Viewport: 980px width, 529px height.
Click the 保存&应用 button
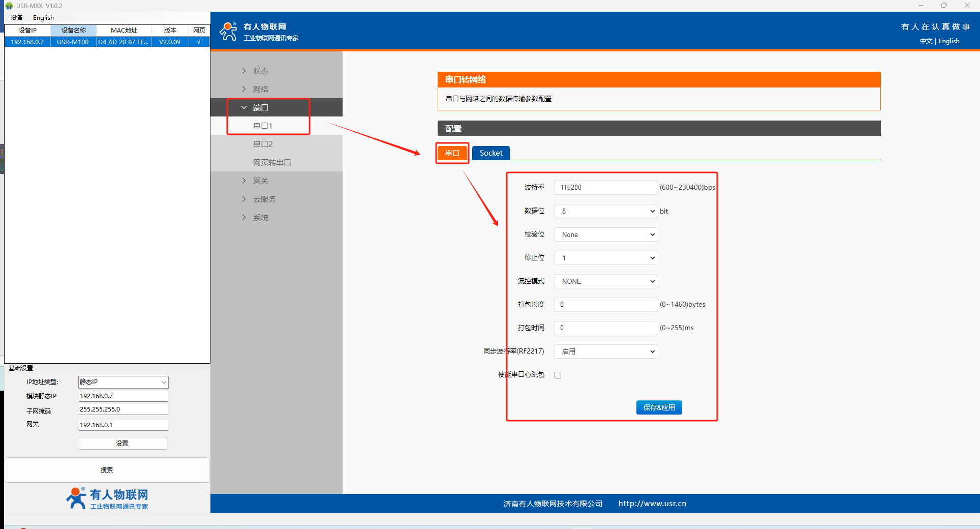tap(659, 407)
